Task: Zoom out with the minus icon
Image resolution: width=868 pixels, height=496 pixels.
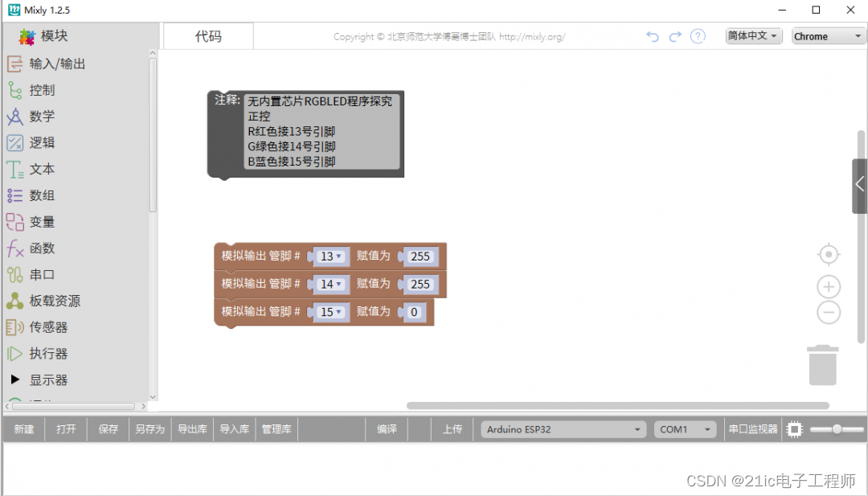Action: [x=829, y=313]
